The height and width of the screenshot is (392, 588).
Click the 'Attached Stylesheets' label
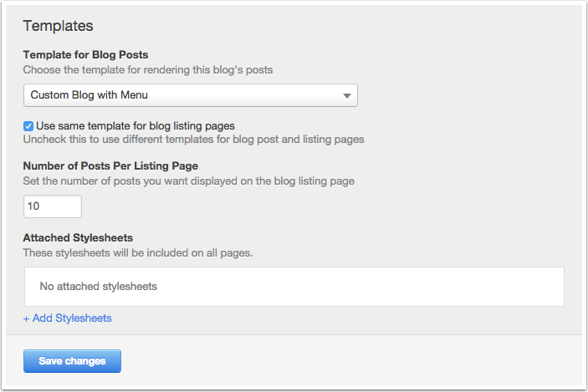[78, 237]
